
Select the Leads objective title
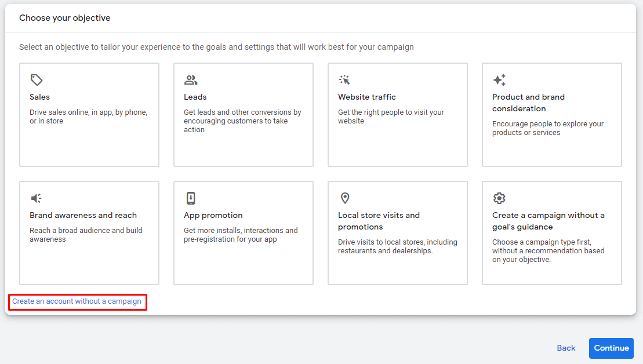[x=195, y=97]
